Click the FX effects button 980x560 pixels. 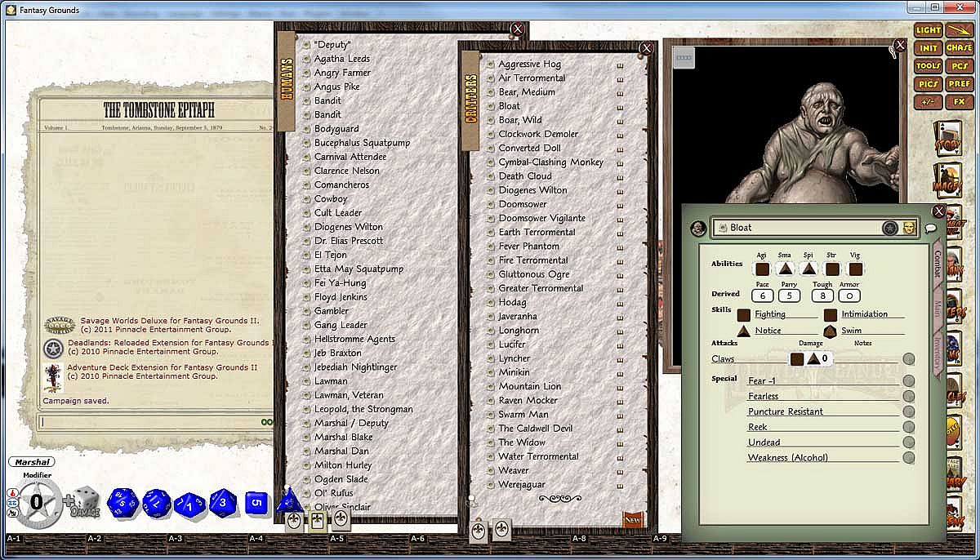pyautogui.click(x=960, y=102)
